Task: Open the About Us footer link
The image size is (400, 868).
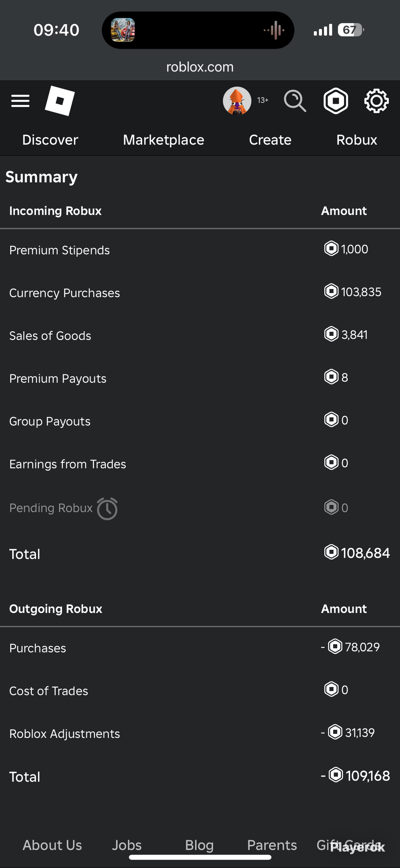Action: click(x=52, y=845)
